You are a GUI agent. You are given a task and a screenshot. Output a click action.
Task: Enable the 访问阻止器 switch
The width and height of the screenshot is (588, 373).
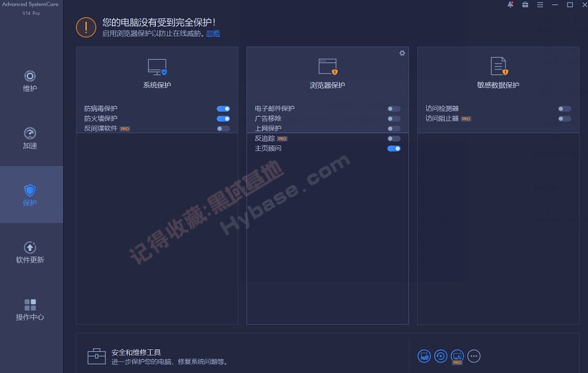tap(564, 119)
